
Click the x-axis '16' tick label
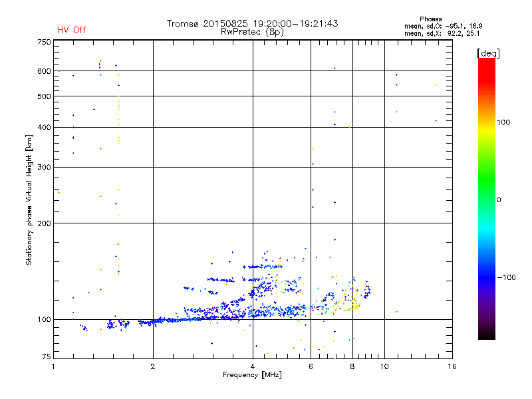pyautogui.click(x=452, y=366)
